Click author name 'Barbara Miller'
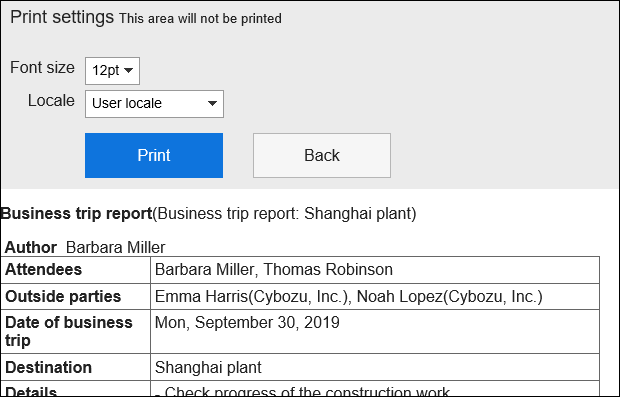Screen dimensions: 620x397 pos(116,248)
